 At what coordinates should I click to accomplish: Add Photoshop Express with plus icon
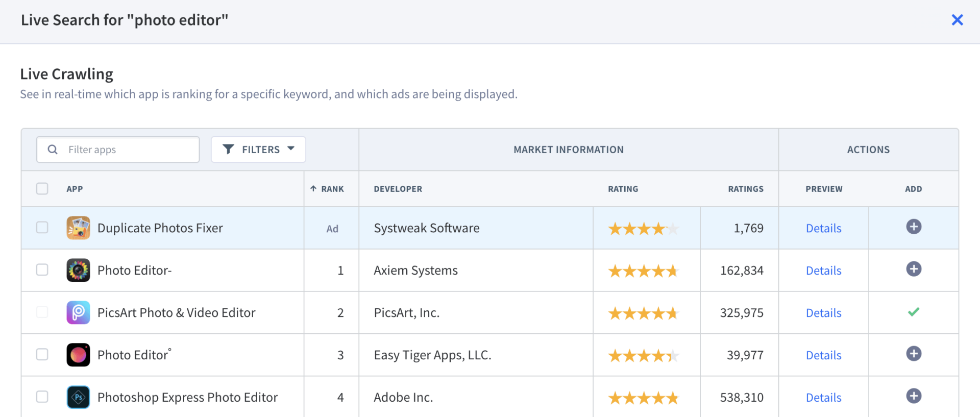click(914, 396)
